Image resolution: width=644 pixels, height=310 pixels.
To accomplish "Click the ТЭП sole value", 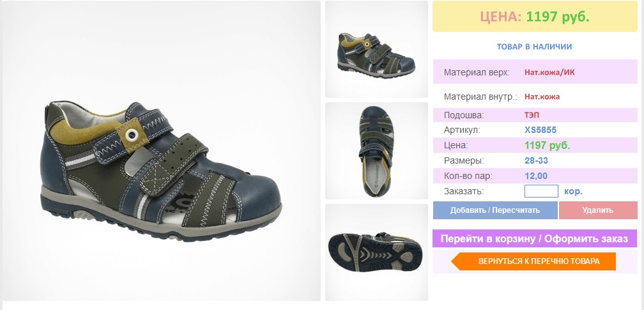I will [x=532, y=116].
